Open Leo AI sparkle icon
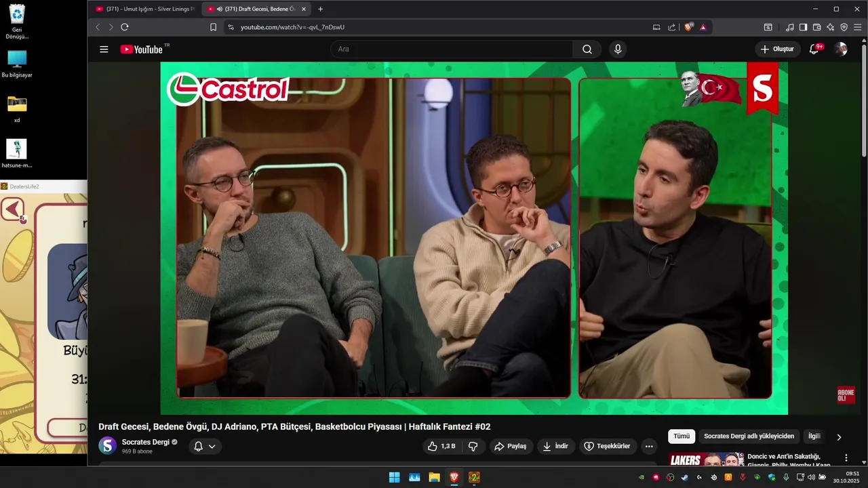 tap(831, 27)
